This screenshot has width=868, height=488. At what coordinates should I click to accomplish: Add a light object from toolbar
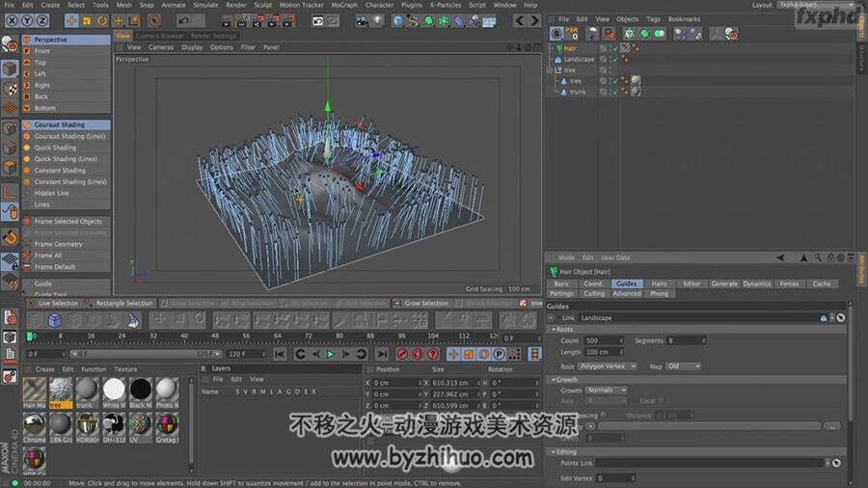377,21
